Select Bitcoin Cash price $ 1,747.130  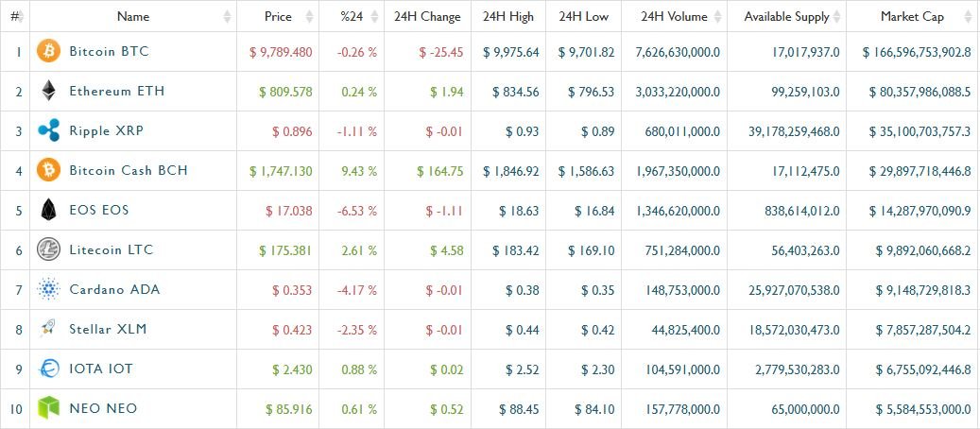281,171
